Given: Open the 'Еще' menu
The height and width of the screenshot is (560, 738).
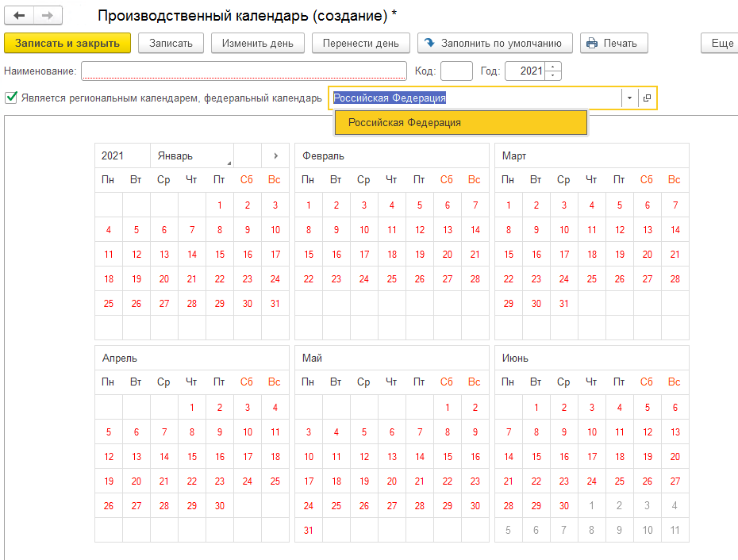Looking at the screenshot, I should point(721,43).
